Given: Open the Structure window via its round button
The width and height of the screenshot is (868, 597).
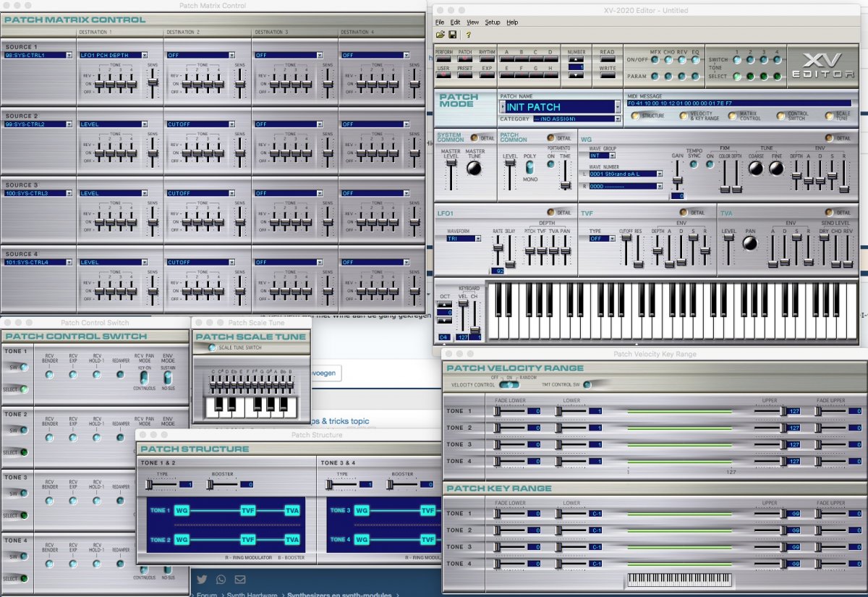Looking at the screenshot, I should coord(635,115).
